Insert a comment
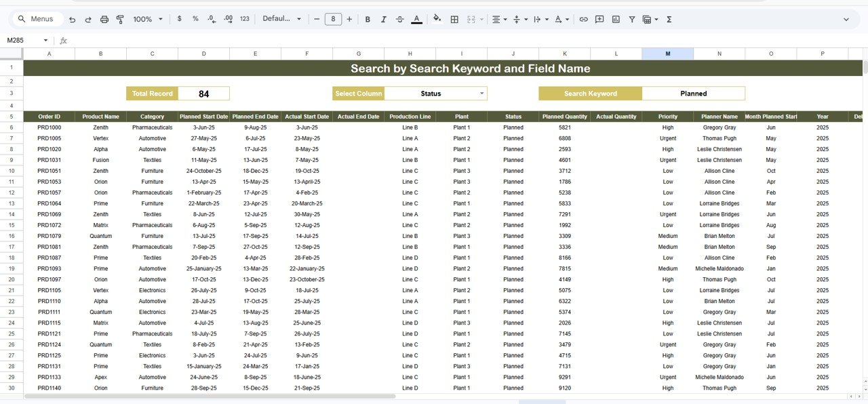Screen dimensions: 868x404 coord(599,19)
